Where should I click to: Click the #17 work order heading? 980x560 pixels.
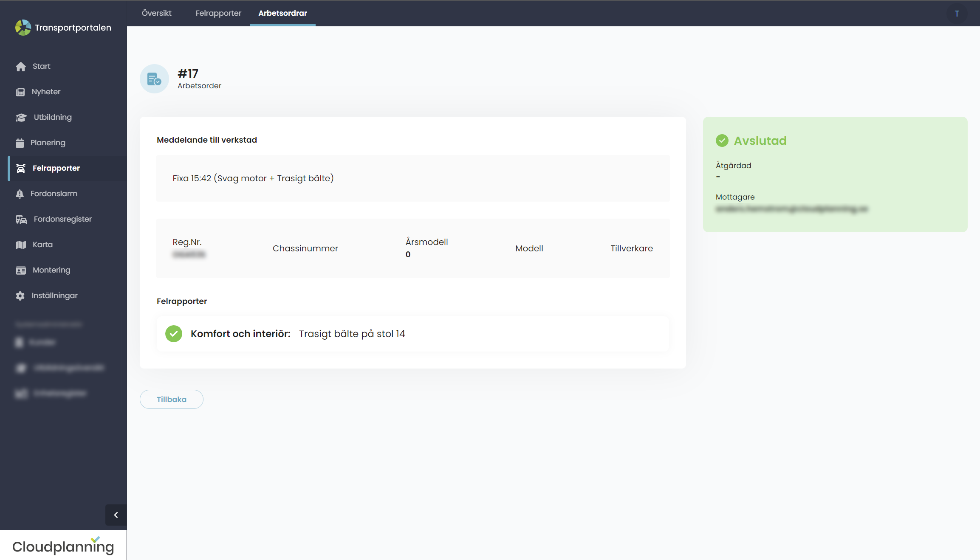(x=188, y=73)
